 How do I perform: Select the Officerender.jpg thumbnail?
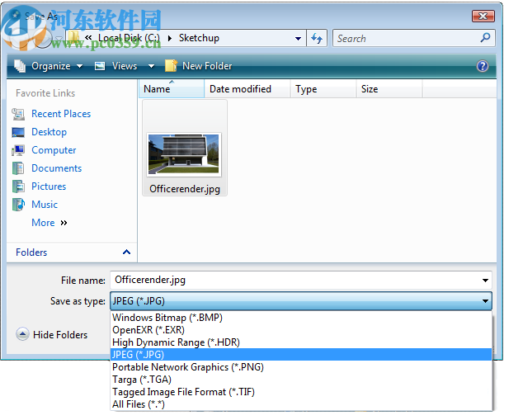pos(184,154)
